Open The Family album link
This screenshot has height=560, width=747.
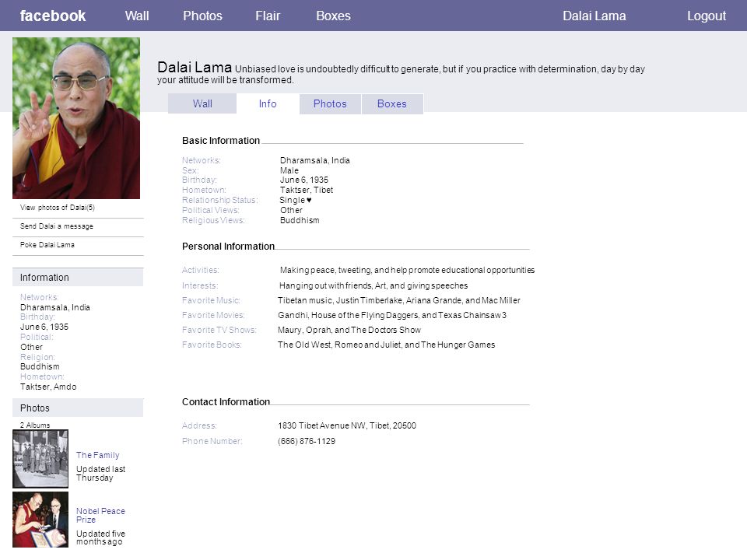point(98,455)
